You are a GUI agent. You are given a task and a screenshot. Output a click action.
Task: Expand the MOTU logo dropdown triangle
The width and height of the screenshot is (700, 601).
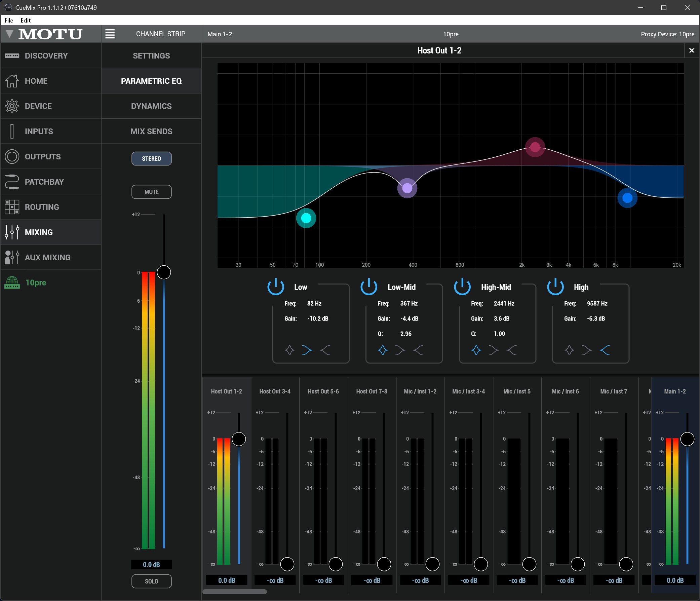pos(9,34)
